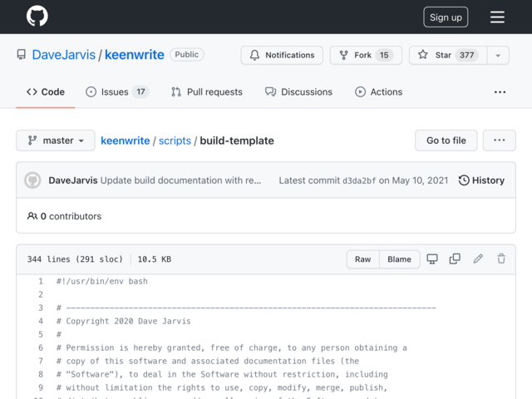Viewport: 532px width, 399px height.
Task: Open Blame view
Action: tap(399, 259)
